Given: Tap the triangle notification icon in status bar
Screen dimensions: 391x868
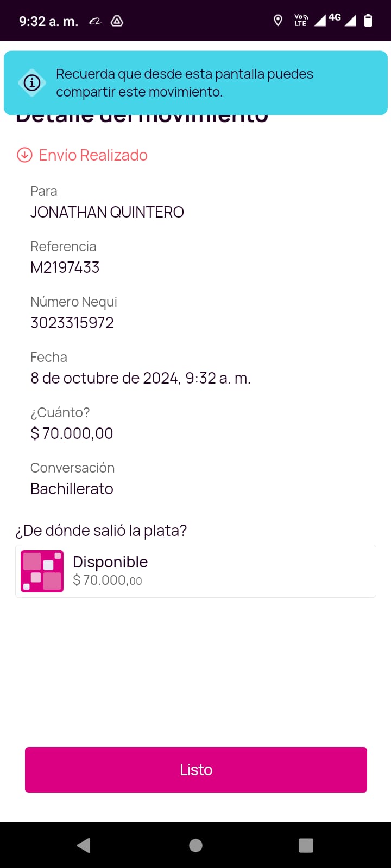Looking at the screenshot, I should [117, 21].
